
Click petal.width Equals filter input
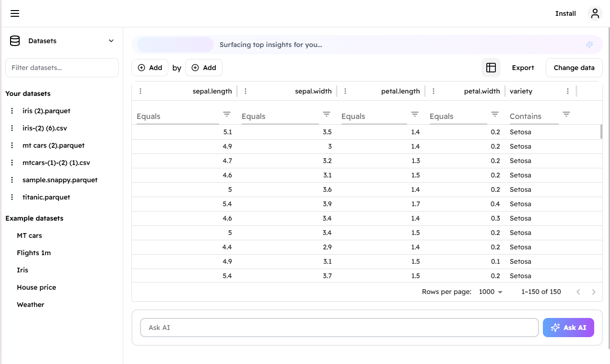click(x=458, y=116)
